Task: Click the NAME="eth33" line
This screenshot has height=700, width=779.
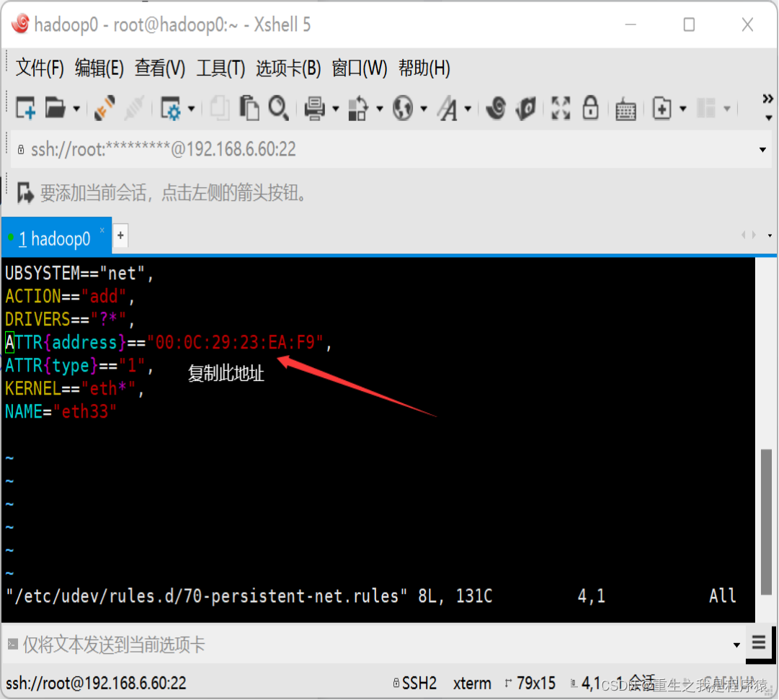Action: [61, 411]
